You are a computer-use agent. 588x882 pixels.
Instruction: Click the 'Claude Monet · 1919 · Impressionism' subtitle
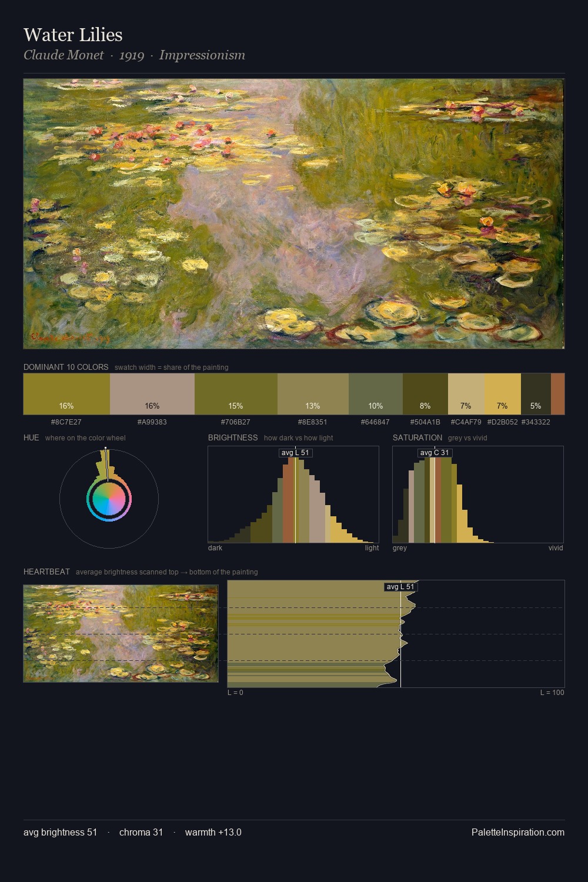pos(134,55)
